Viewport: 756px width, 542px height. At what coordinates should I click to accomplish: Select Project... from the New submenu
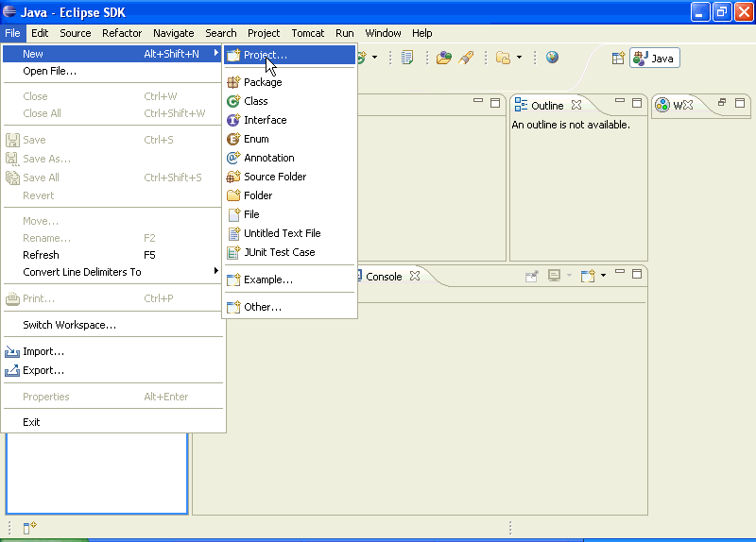pyautogui.click(x=265, y=55)
